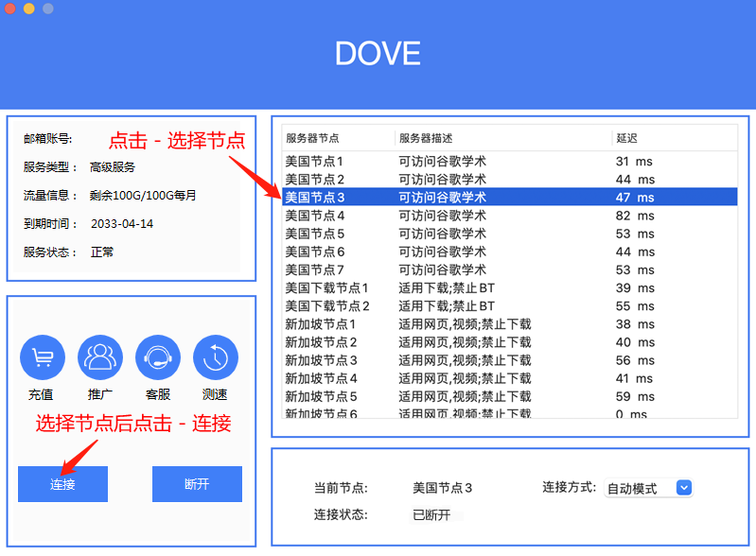Viewport: 756px width, 556px height.
Task: Click the 充值 shopping cart icon
Action: point(43,357)
